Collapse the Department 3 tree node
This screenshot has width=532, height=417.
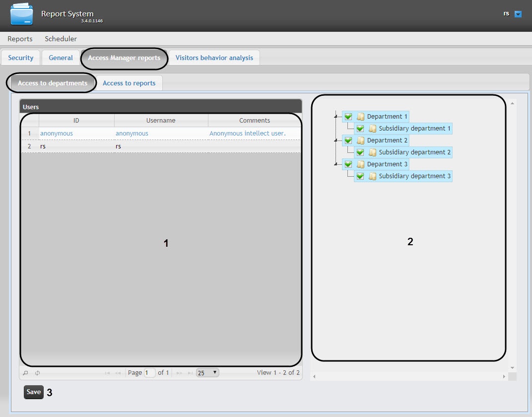point(336,163)
